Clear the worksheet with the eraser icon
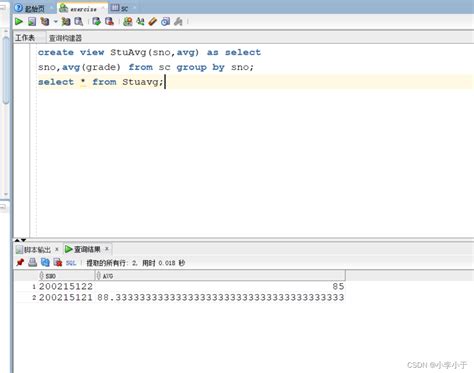Screen dimensions: 474x373 (153, 22)
